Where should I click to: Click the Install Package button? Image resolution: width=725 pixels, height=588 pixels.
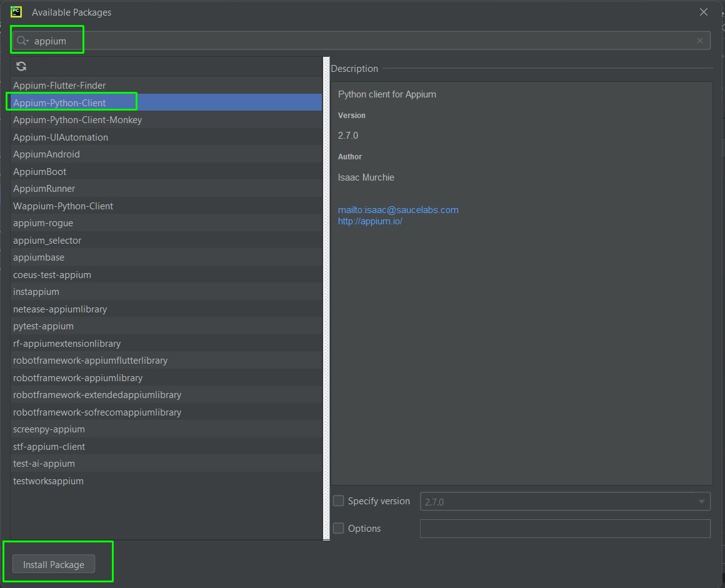(54, 564)
